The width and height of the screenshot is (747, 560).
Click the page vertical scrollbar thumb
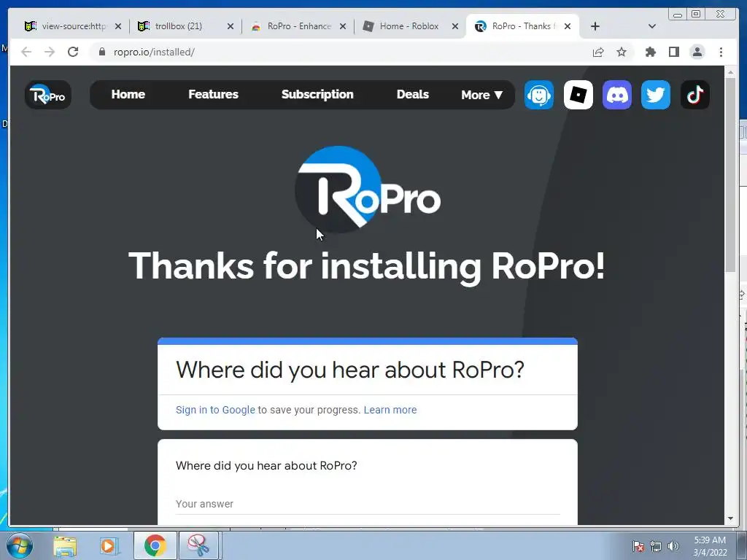coord(730,174)
